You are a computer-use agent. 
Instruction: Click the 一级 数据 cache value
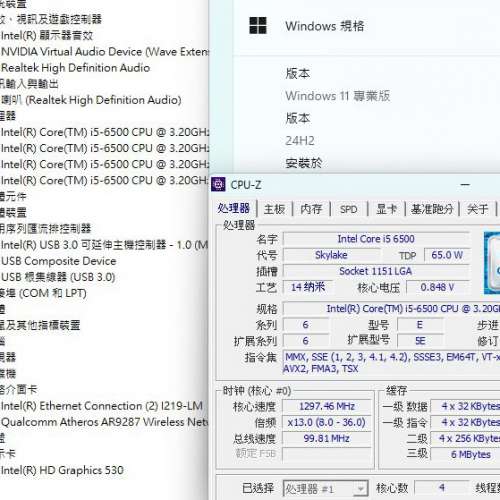pos(466,406)
